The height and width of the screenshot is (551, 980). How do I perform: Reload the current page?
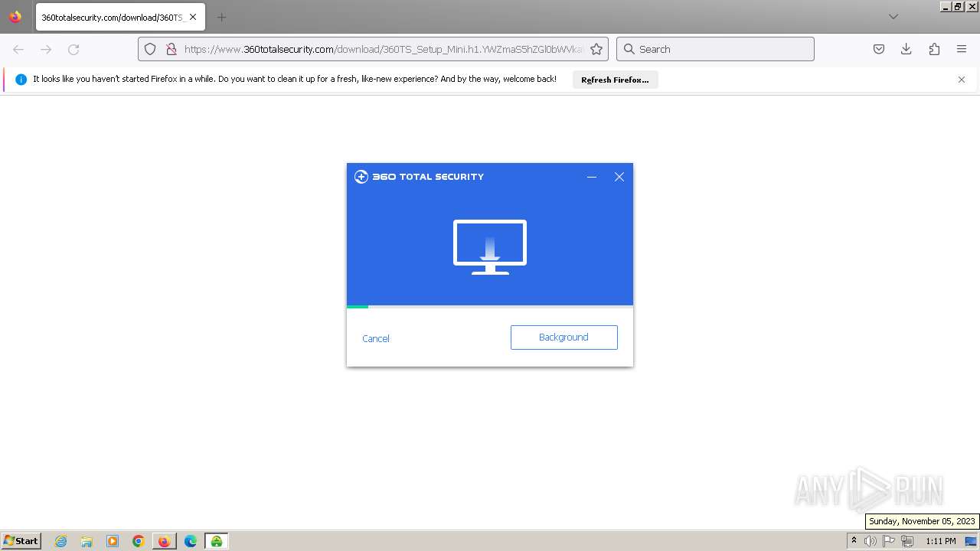click(73, 49)
